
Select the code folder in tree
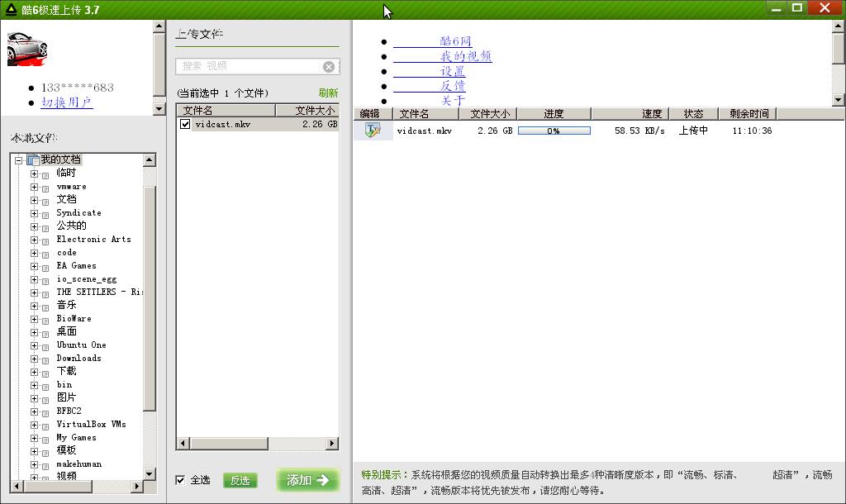(x=67, y=253)
